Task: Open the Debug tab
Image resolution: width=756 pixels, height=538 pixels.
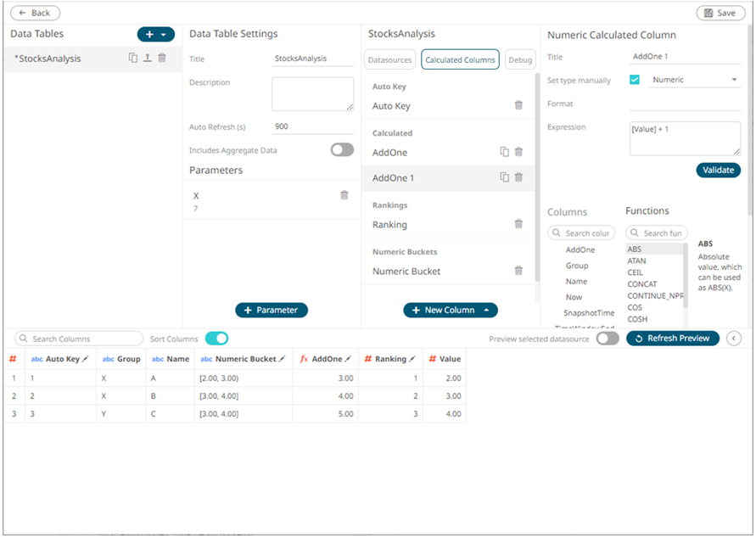Action: point(520,59)
